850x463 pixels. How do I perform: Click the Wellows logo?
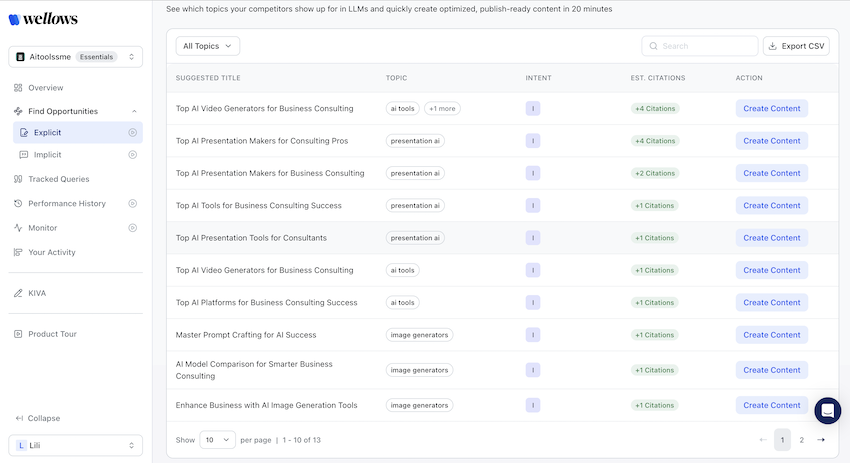(43, 19)
